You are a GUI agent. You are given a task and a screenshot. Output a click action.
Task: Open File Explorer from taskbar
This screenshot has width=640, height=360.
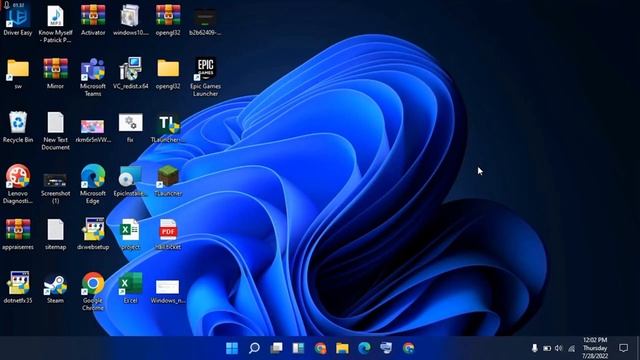[x=342, y=348]
